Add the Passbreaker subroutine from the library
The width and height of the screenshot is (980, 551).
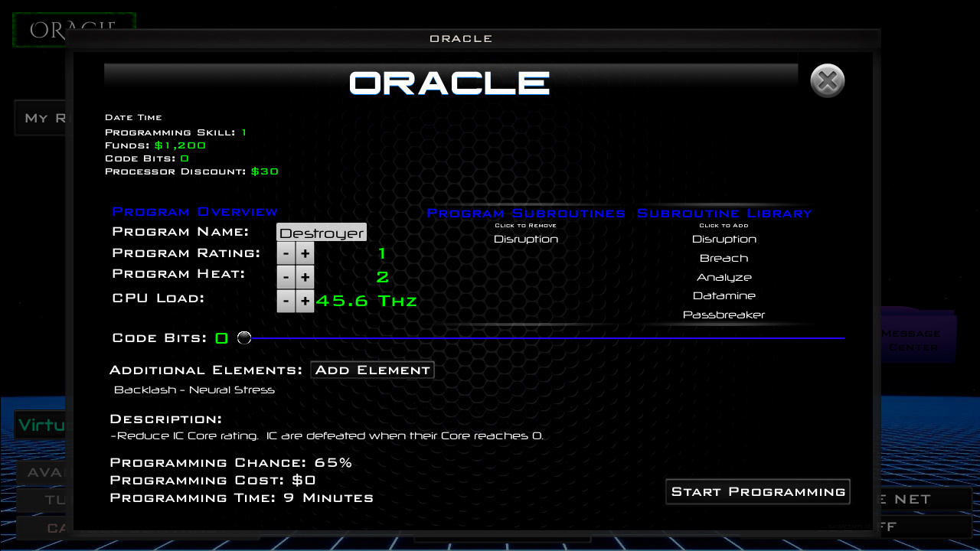[724, 315]
